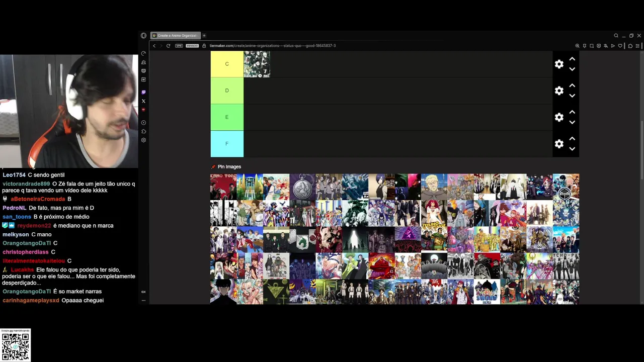Take a snapshot with capture icon
The height and width of the screenshot is (362, 644).
pyautogui.click(x=592, y=46)
